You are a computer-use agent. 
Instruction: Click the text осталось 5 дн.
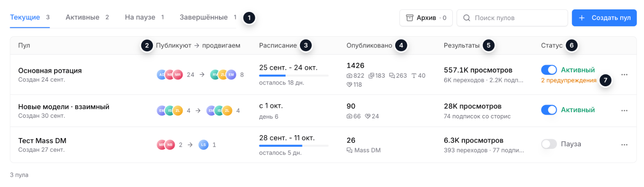[280, 153]
